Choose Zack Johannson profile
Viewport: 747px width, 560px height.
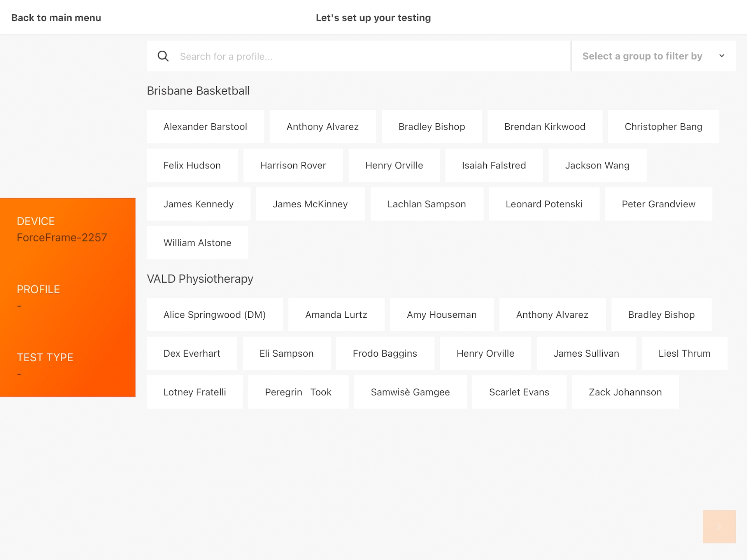click(625, 392)
